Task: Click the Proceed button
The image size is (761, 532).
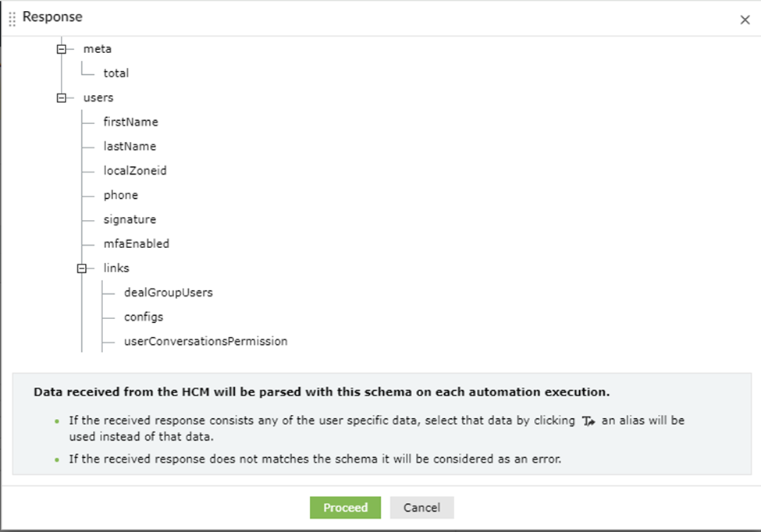Action: click(345, 508)
